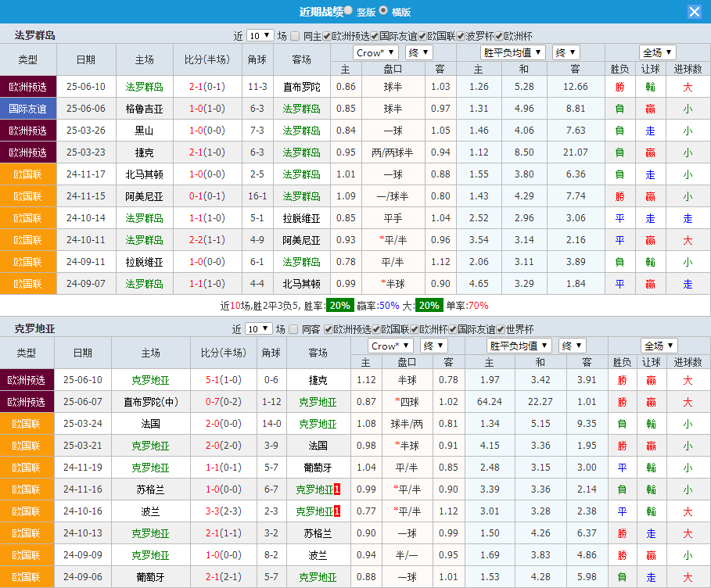The width and height of the screenshot is (711, 588).
Task: Open the Crow* bookmaker dropdown in the Croatia header
Action: [x=390, y=345]
